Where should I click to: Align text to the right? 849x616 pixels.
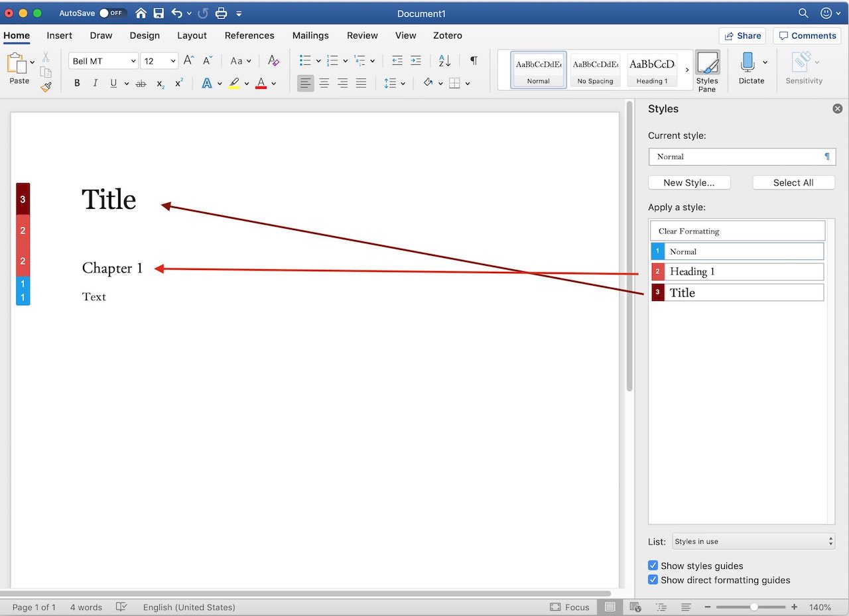tap(343, 83)
